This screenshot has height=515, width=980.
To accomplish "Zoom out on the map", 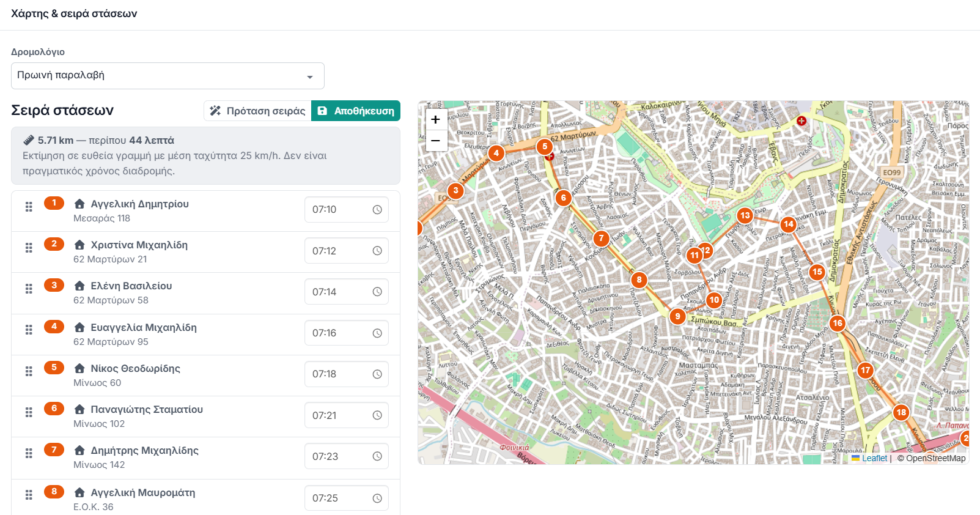I will click(435, 141).
